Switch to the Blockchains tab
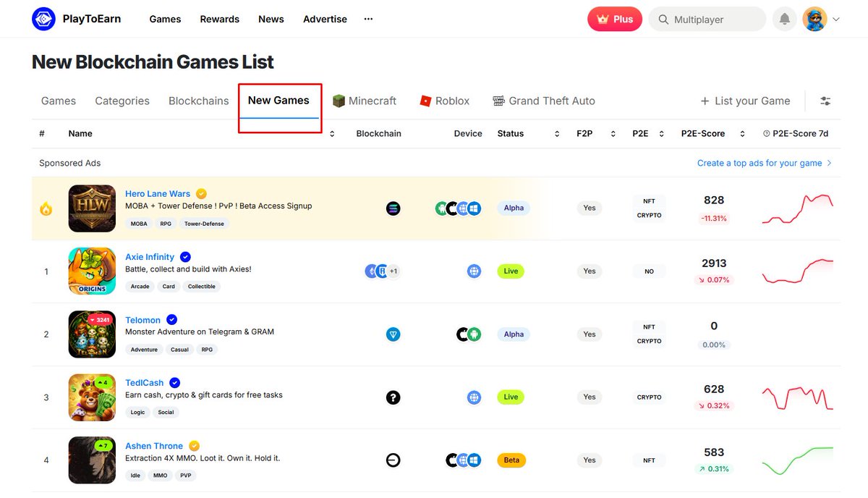 [x=199, y=101]
